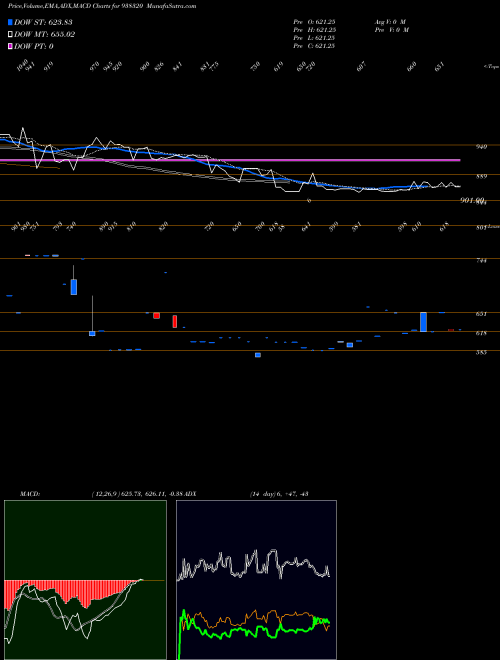The width and height of the screenshot is (500, 660).
Task: Click the 744 price axis label
Action: click(x=481, y=261)
